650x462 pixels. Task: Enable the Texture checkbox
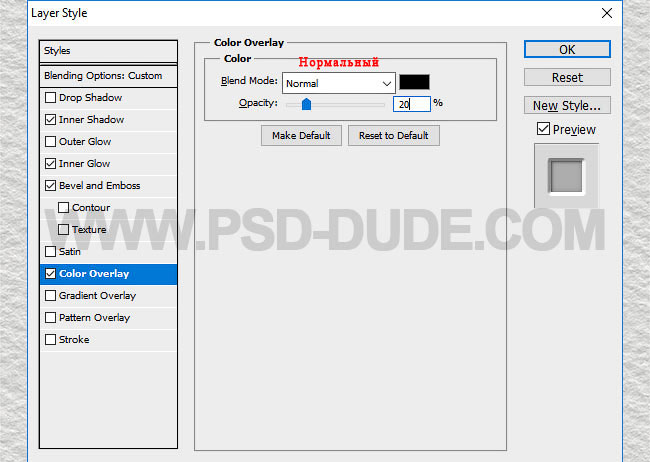click(63, 229)
